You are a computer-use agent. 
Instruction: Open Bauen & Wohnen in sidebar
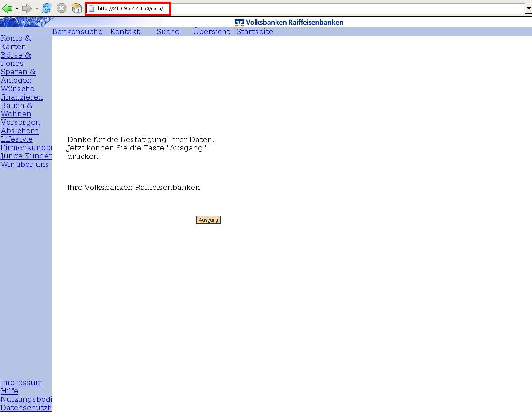[17, 110]
